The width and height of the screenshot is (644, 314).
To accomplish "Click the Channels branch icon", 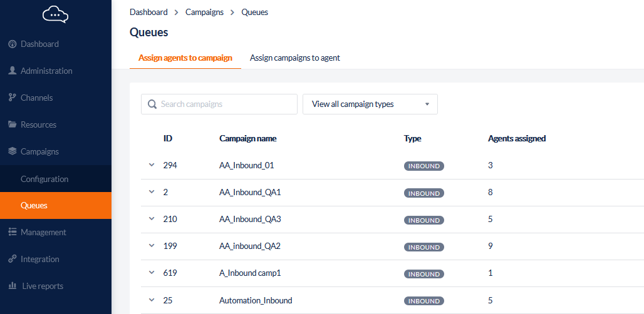I will pyautogui.click(x=12, y=98).
